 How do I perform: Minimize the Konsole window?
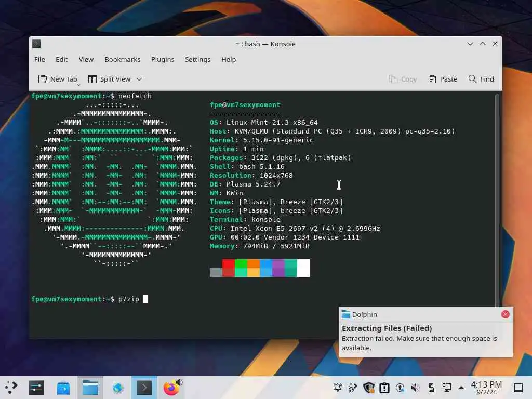click(470, 44)
